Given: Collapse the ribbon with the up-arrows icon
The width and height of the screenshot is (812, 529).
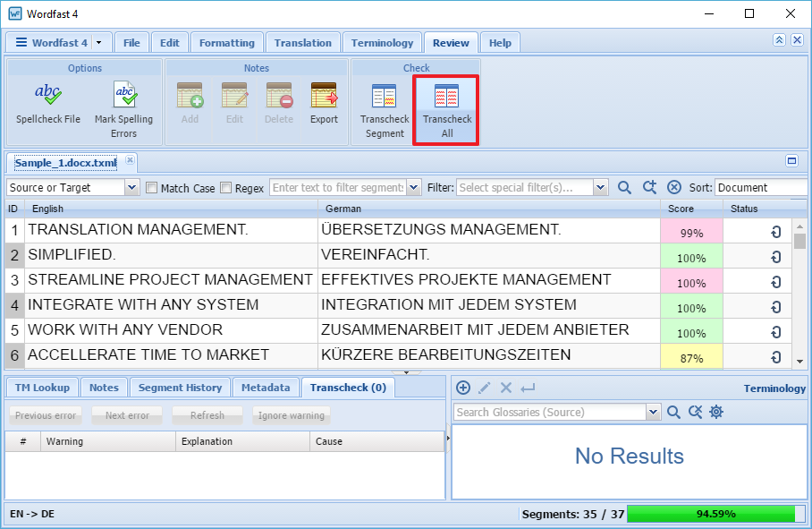Looking at the screenshot, I should click(x=779, y=40).
